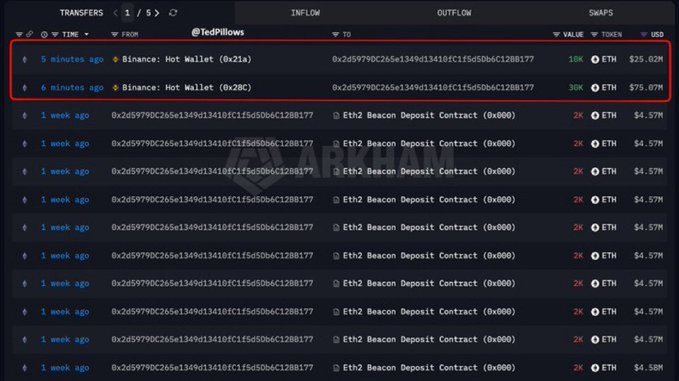Open Eth2 Beacon Deposit Contract in $4.58M row
This screenshot has width=679, height=381.
[429, 368]
